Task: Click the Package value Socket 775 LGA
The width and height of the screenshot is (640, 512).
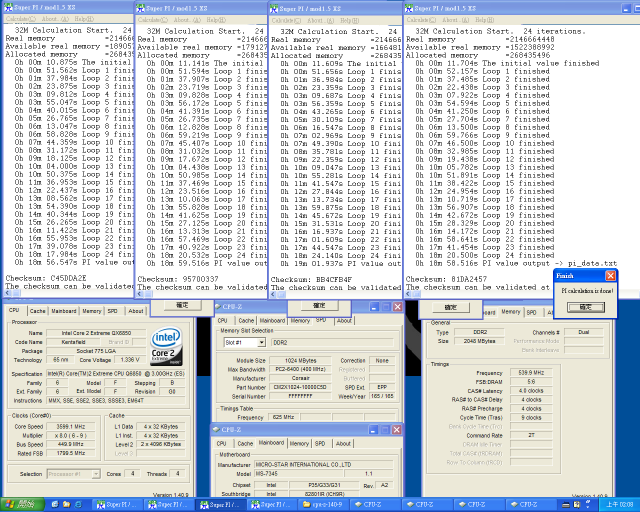Action: coord(96,351)
